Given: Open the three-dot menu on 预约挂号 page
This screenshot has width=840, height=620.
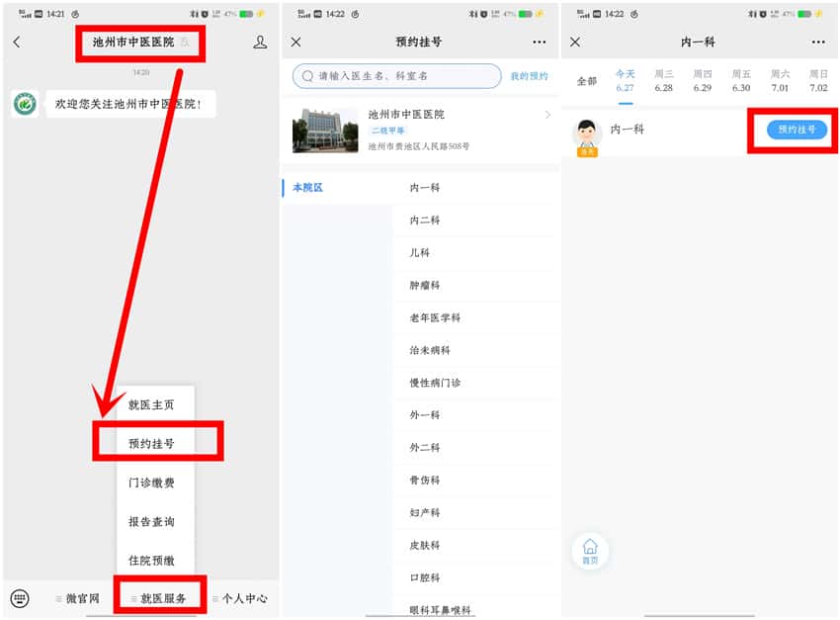Looking at the screenshot, I should click(x=539, y=43).
